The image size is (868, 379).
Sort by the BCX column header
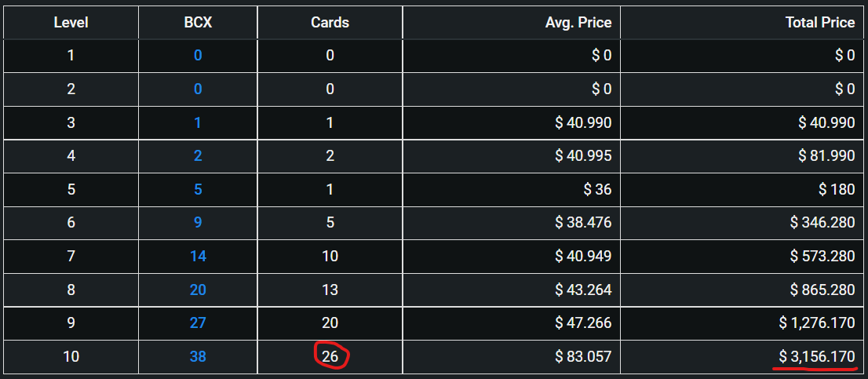coord(198,23)
